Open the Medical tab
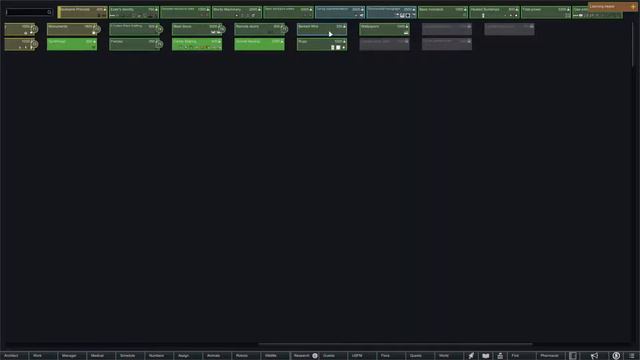640x360 pixels. pyautogui.click(x=101, y=356)
